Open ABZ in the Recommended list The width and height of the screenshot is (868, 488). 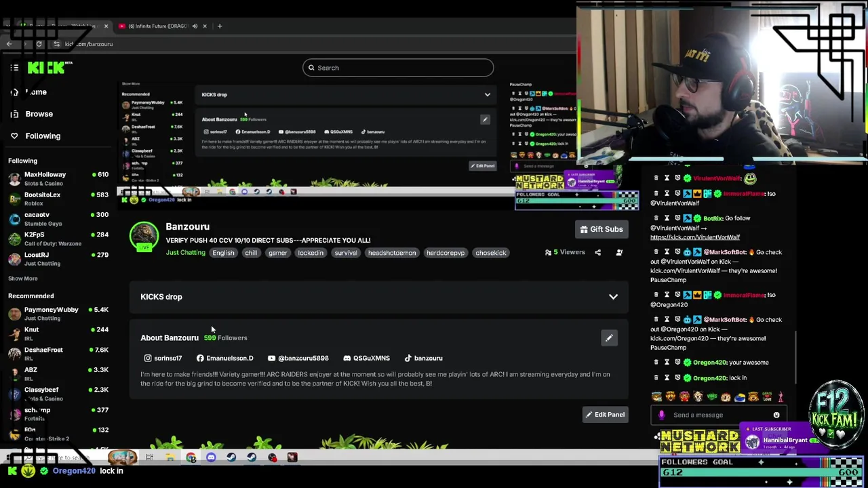point(58,373)
